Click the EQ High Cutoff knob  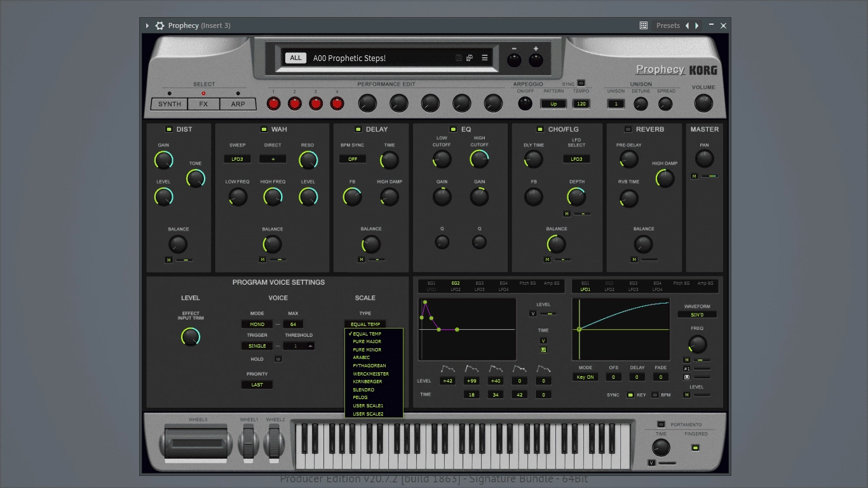point(480,159)
